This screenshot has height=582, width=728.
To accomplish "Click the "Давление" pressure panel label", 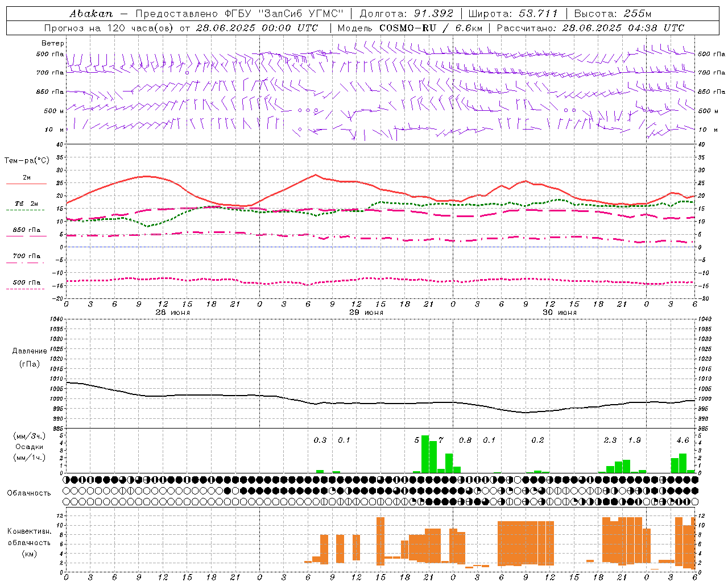I will coord(30,351).
